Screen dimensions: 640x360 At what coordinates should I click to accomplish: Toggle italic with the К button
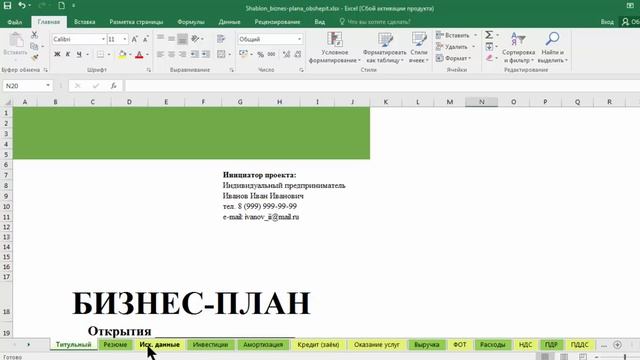(x=68, y=54)
